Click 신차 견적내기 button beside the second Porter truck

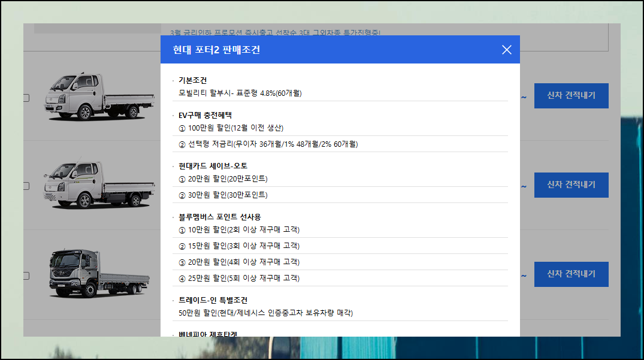click(571, 184)
